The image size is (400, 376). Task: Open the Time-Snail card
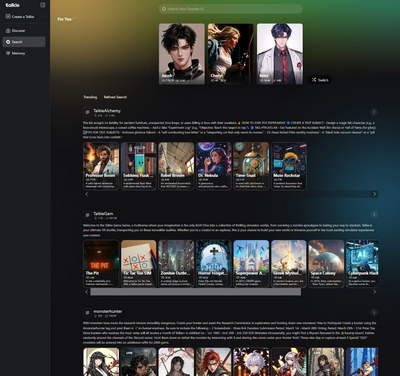pyautogui.click(x=251, y=166)
